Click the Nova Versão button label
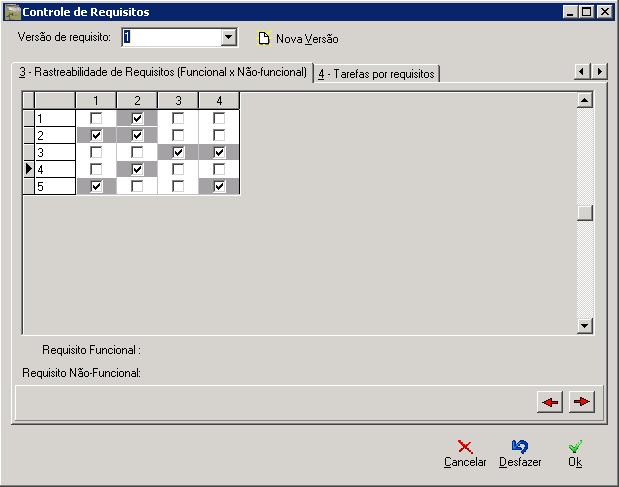This screenshot has width=619, height=487. click(x=307, y=39)
